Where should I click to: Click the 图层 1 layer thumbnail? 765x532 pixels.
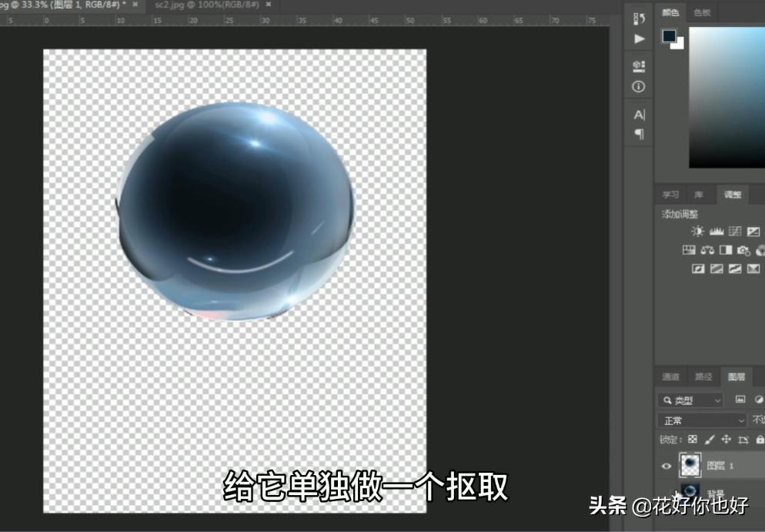[689, 466]
